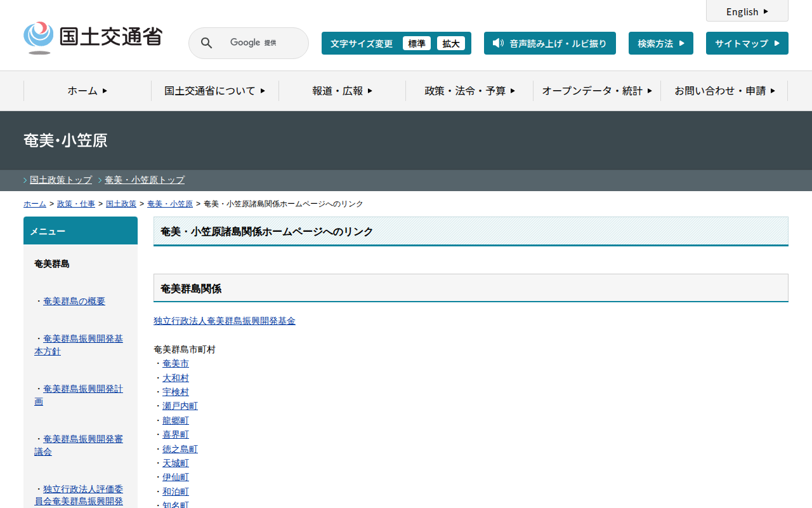Screen dimensions: 812x508
Task: Open the English language page
Action: click(x=747, y=11)
